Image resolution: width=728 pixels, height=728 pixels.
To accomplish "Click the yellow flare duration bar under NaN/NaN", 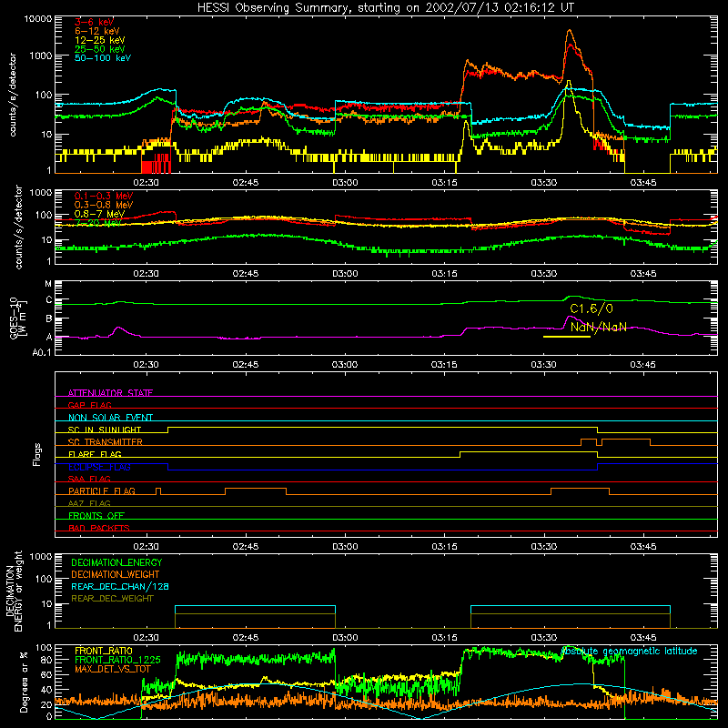I will pyautogui.click(x=566, y=337).
